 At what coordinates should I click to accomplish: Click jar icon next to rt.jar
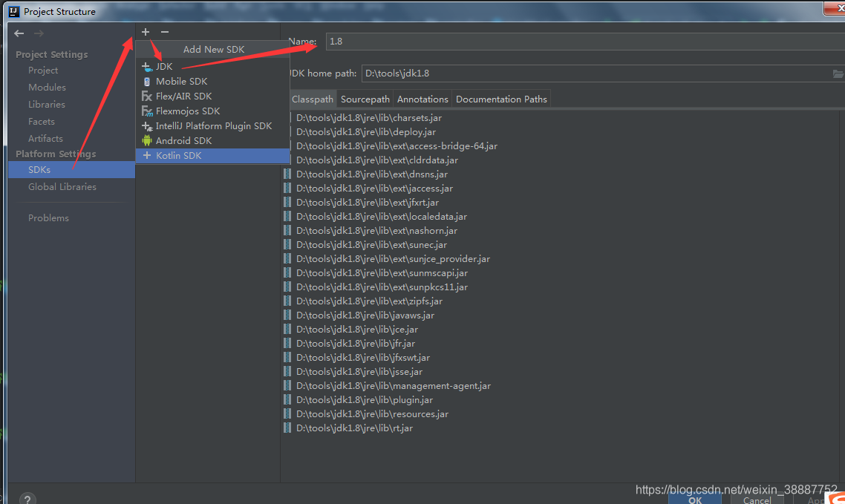pyautogui.click(x=287, y=428)
